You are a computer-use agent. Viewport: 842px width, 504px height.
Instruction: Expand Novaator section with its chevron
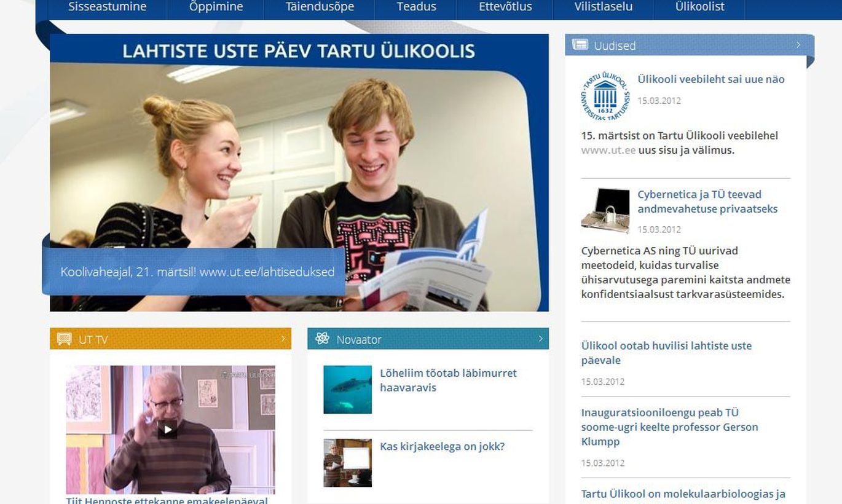click(x=541, y=339)
